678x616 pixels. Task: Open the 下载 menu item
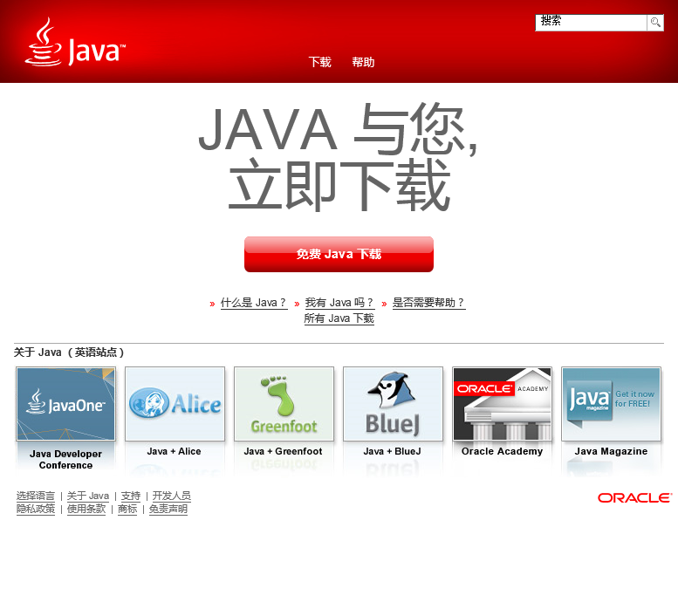(320, 62)
